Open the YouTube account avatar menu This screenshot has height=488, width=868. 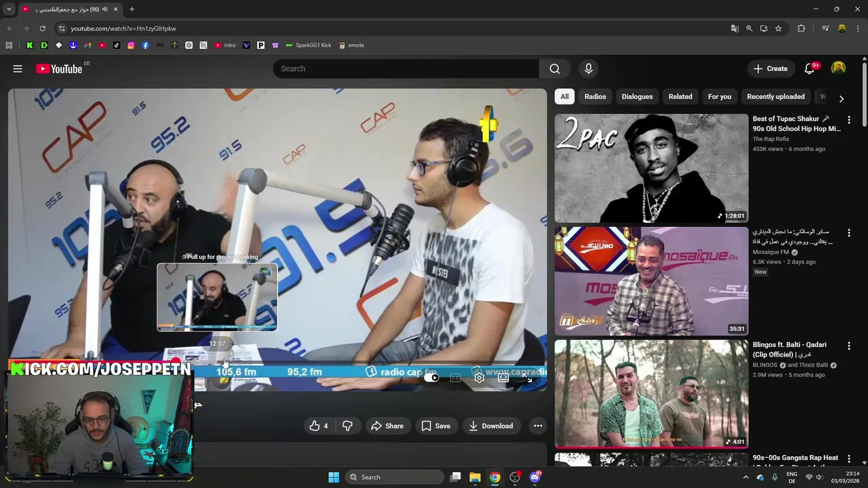[838, 68]
